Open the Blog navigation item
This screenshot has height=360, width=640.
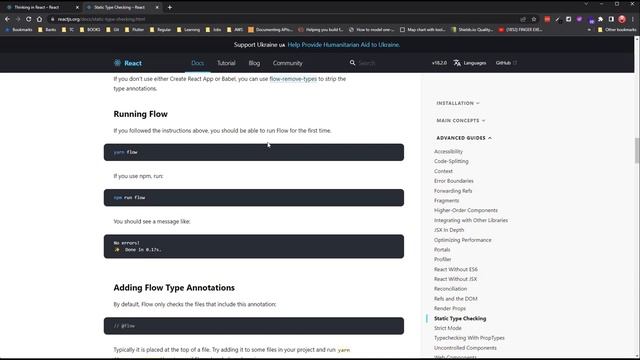coord(254,63)
